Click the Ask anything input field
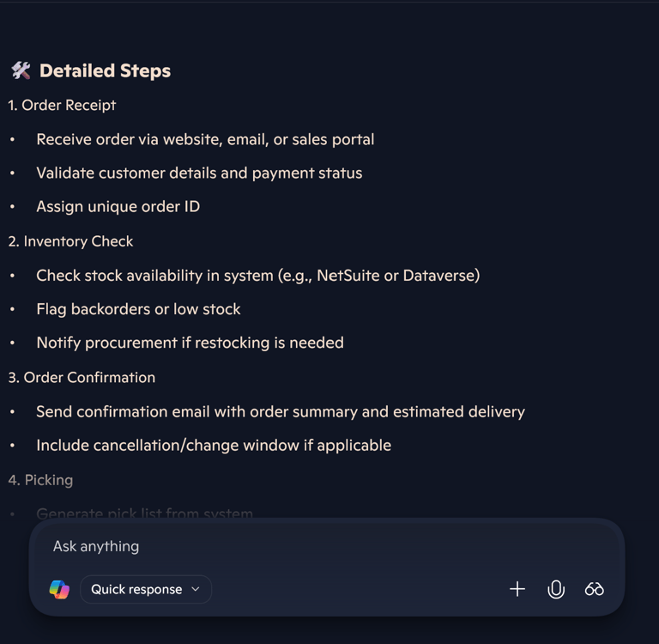659x644 pixels. coord(328,546)
